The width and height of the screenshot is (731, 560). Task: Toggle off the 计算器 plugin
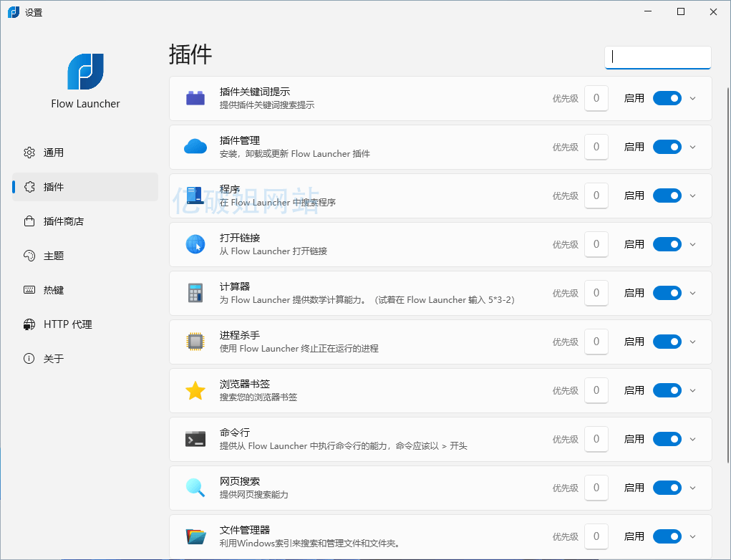667,293
